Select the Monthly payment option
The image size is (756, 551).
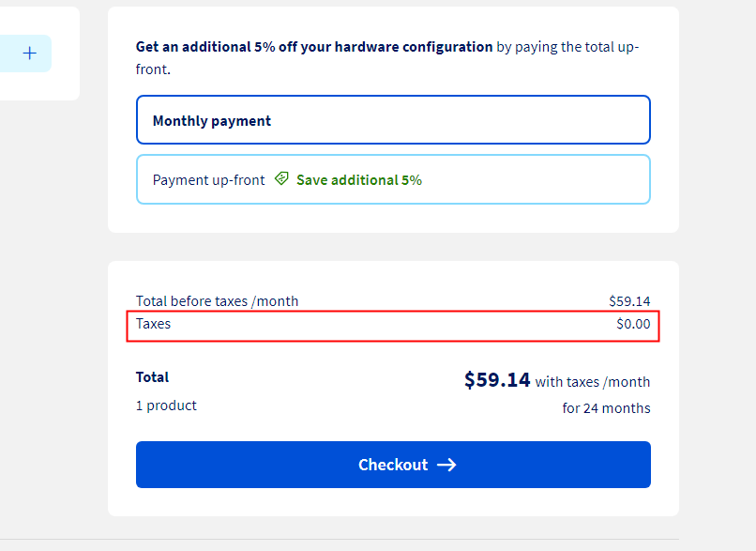pyautogui.click(x=393, y=120)
